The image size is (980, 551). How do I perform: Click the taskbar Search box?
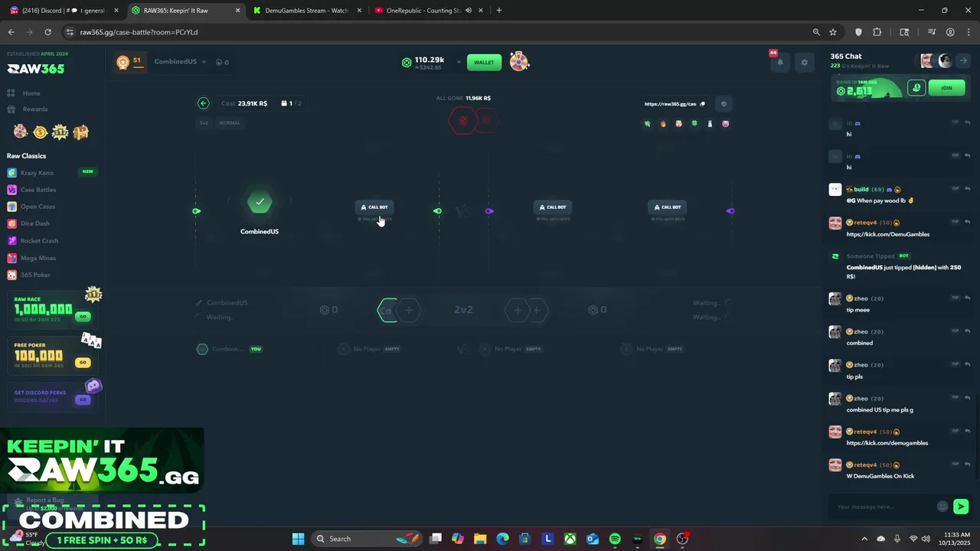pos(367,539)
